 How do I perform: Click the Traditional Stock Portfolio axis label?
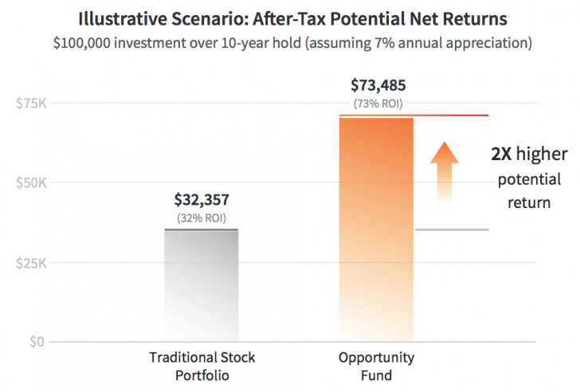tap(202, 365)
